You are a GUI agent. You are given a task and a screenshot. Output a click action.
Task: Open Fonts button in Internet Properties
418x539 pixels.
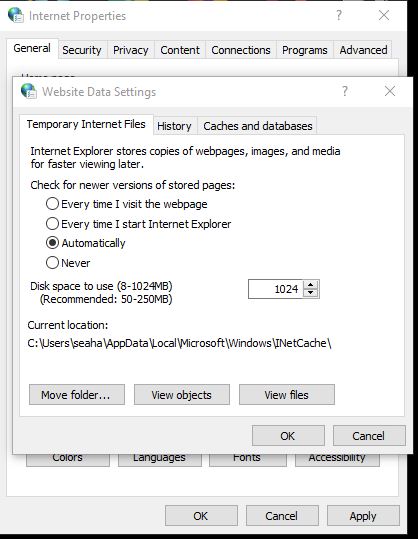[x=247, y=460]
